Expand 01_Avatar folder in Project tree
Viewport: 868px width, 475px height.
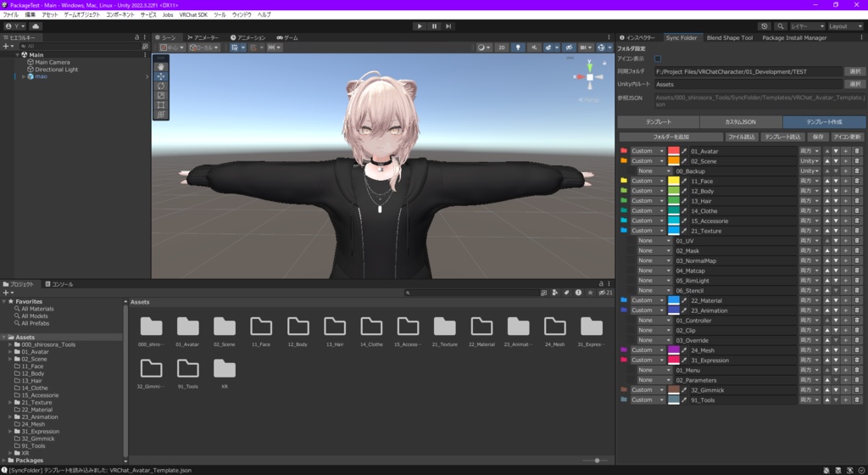click(x=10, y=351)
